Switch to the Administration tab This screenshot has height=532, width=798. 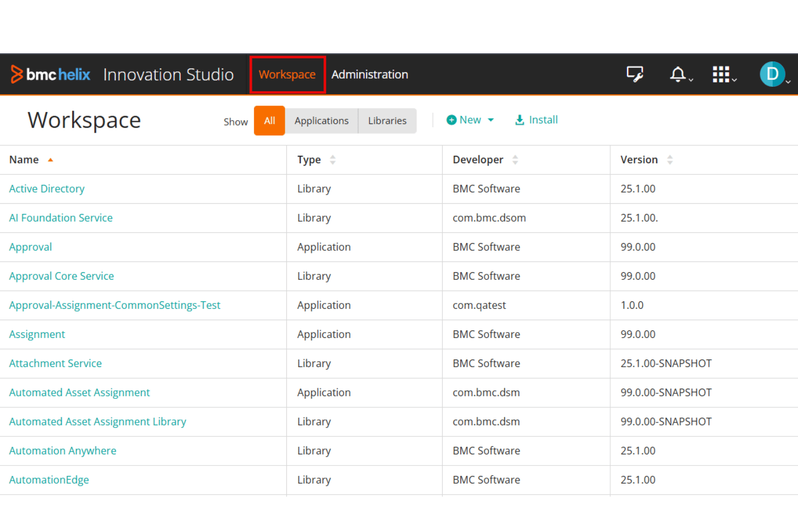(369, 74)
